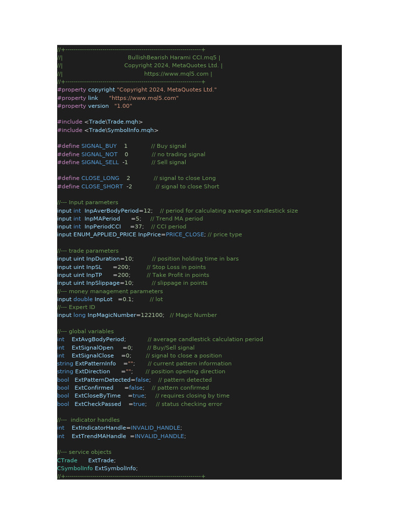
Task: Click the #include <Trade\Trade.mqh> line
Action: pyautogui.click(x=100, y=122)
